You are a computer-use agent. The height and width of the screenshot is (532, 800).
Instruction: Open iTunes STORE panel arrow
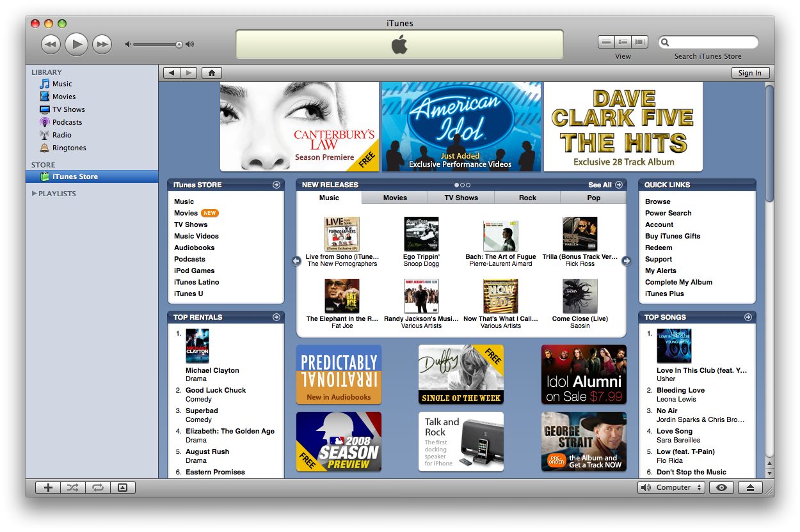(276, 185)
